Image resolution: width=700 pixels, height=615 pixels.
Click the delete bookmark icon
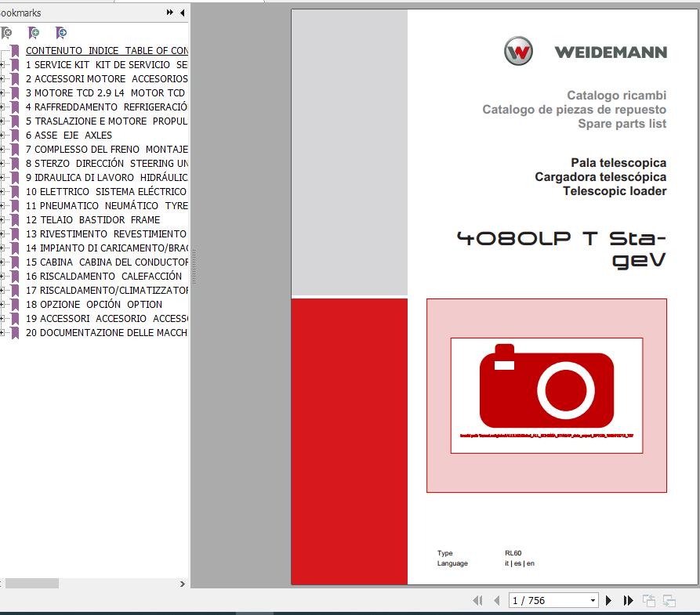tap(7, 33)
